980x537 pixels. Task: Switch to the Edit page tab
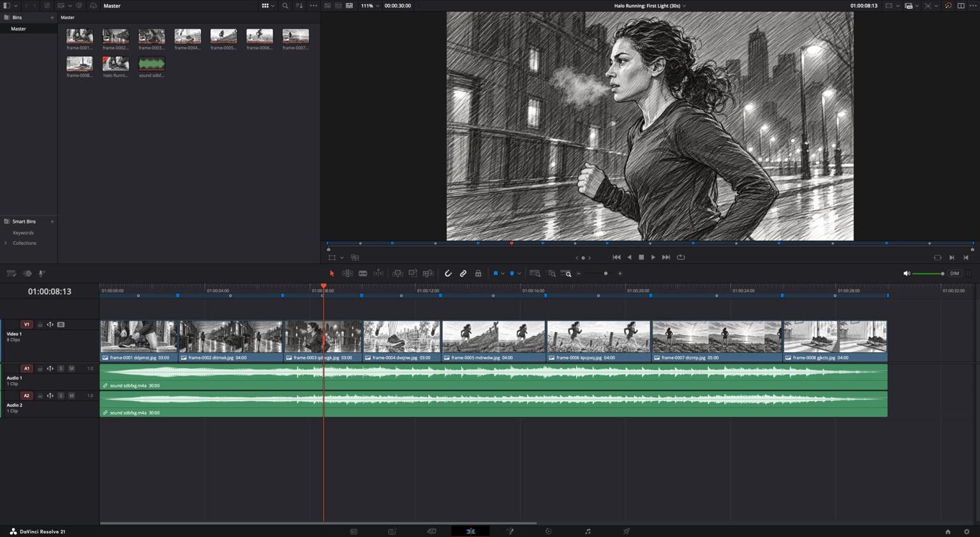tap(470, 531)
